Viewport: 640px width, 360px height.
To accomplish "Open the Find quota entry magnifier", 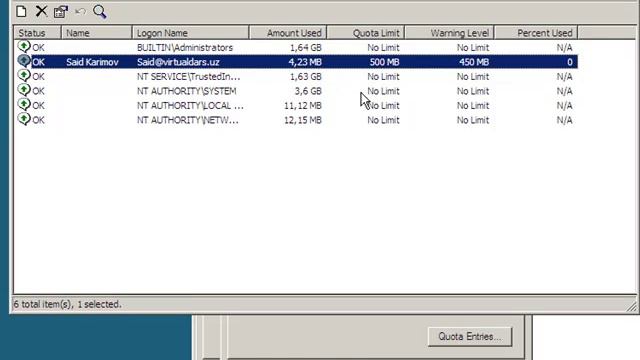I will click(x=100, y=11).
